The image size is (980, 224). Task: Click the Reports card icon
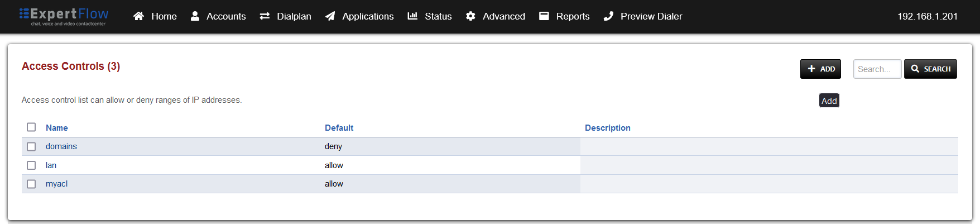[x=544, y=16]
